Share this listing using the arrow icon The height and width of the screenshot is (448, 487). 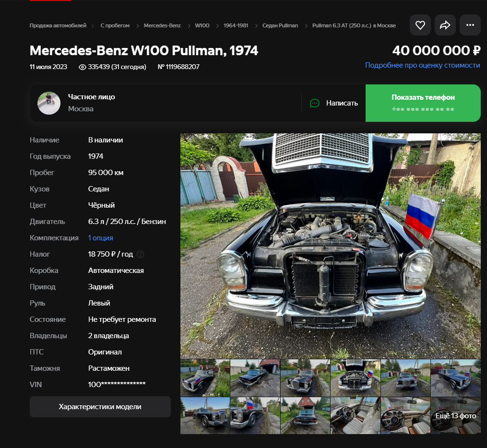(445, 25)
